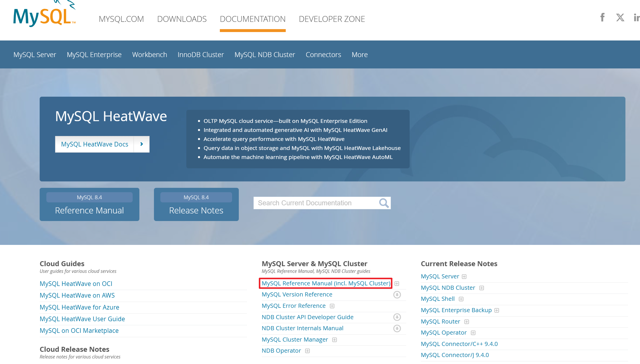The image size is (640, 364).
Task: Expand NDB Operator plus icon
Action: [307, 351]
